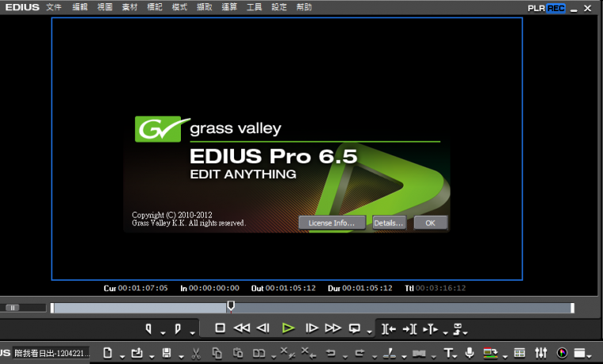Viewport: 603px width, 364px height.
Task: Click the Delete clip X icon
Action: pos(288,353)
